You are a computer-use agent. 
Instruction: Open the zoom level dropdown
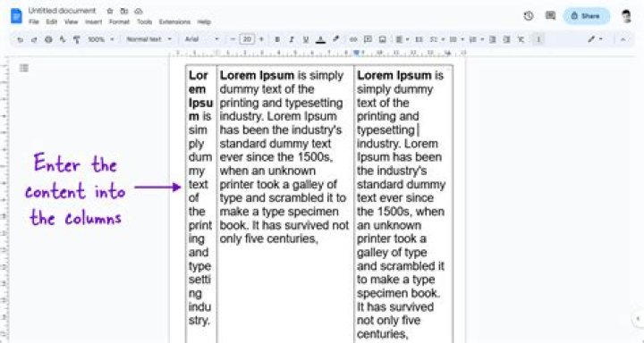click(x=101, y=39)
